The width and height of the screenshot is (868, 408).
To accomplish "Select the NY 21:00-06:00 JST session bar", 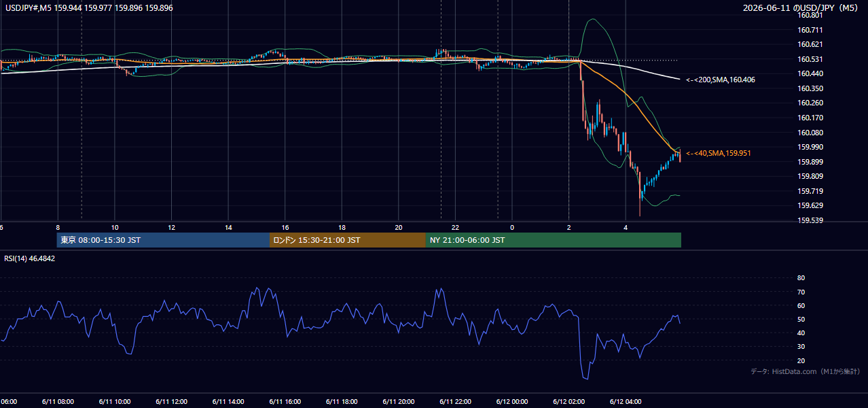I will 554,240.
